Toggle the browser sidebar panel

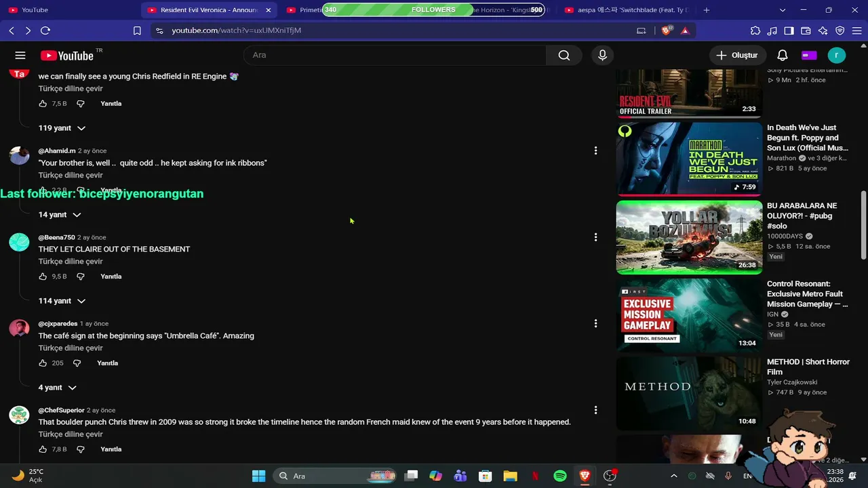[789, 30]
